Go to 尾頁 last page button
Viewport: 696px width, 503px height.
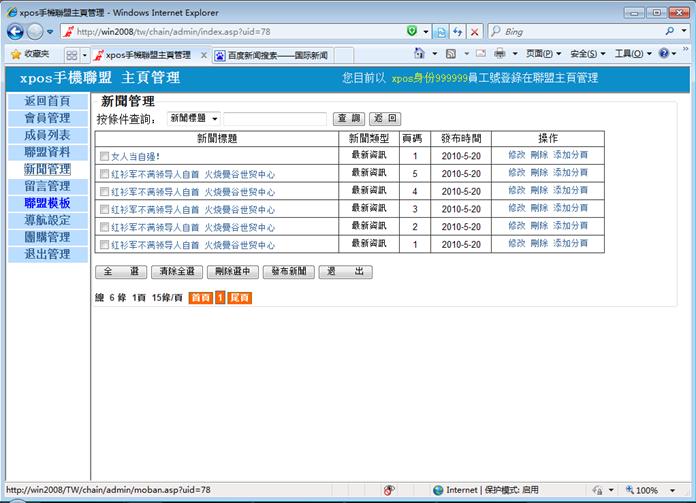[x=239, y=298]
